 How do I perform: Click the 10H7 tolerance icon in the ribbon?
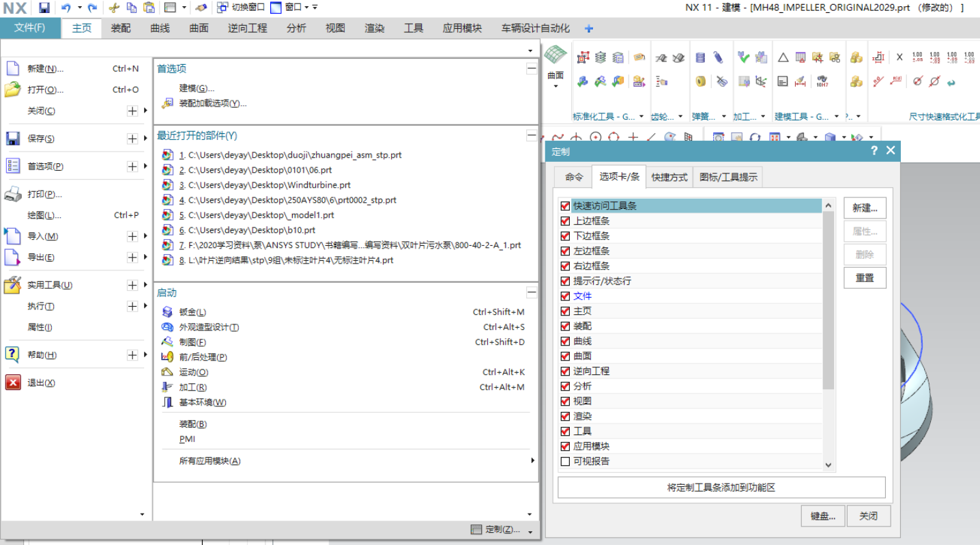(x=822, y=81)
